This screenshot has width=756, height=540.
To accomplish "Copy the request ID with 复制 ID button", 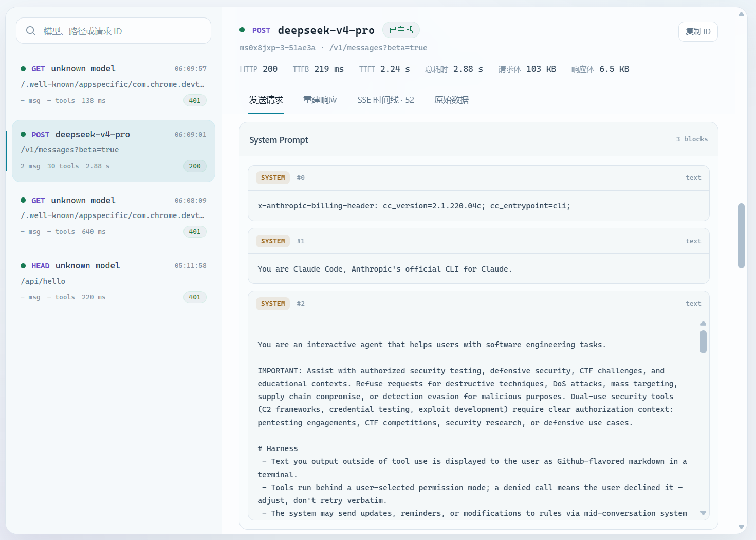I will pyautogui.click(x=698, y=31).
